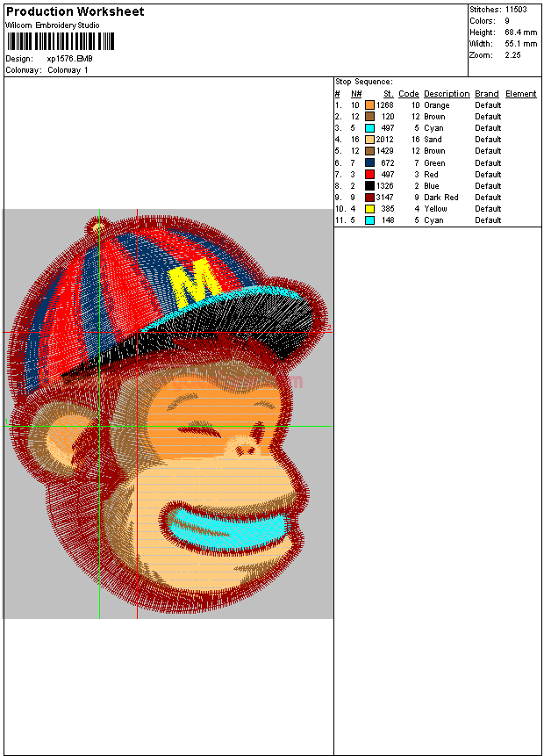
Task: Pick the Cyan swatch in stop row 3
Action: click(369, 128)
